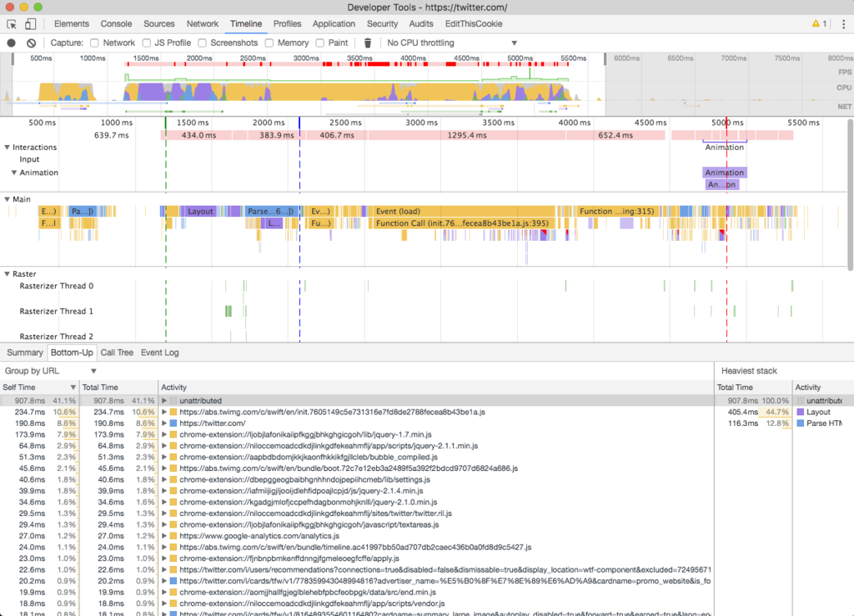The image size is (854, 616).
Task: Click the record timeline button
Action: pyautogui.click(x=12, y=43)
